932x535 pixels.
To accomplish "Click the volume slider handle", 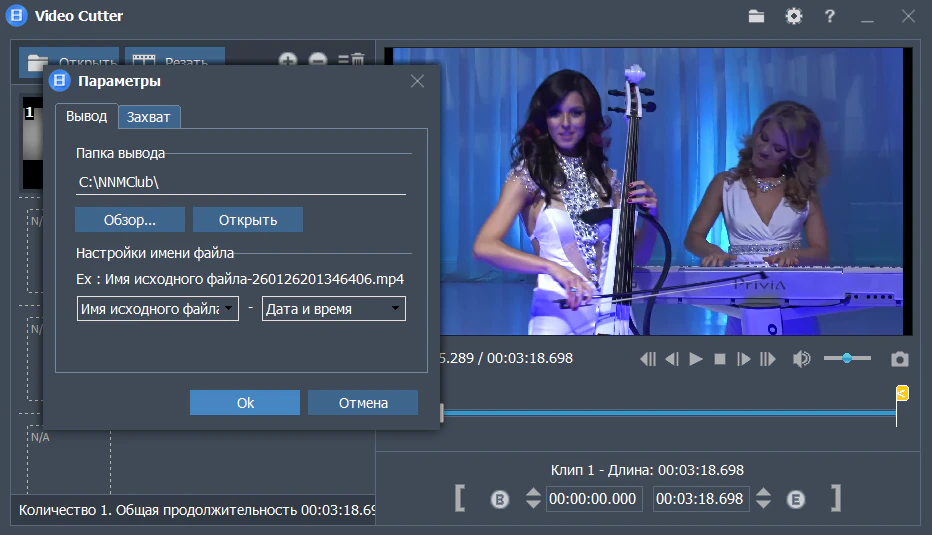I will tap(847, 358).
